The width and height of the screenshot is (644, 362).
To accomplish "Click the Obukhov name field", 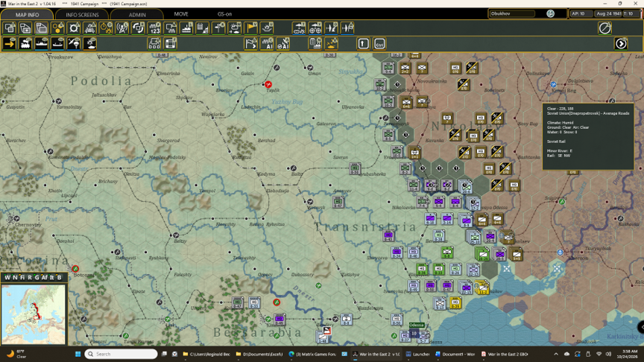I will [x=513, y=13].
